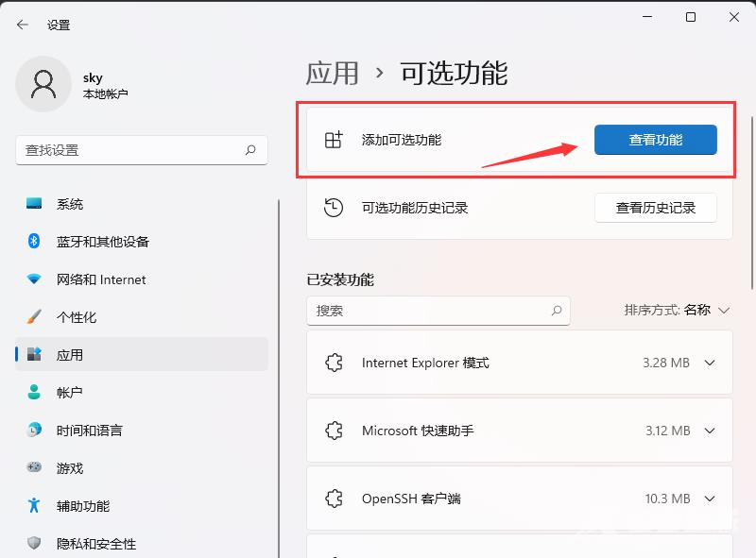The height and width of the screenshot is (558, 756).
Task: Select 应用 in the settings sidebar
Action: coord(142,354)
